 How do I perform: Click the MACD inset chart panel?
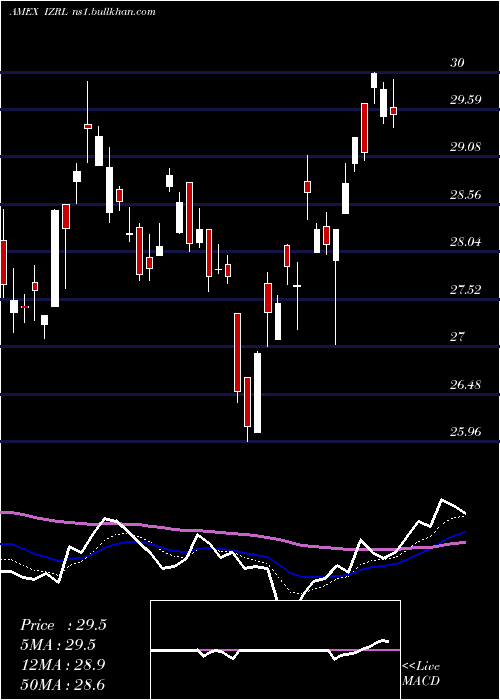click(x=275, y=650)
